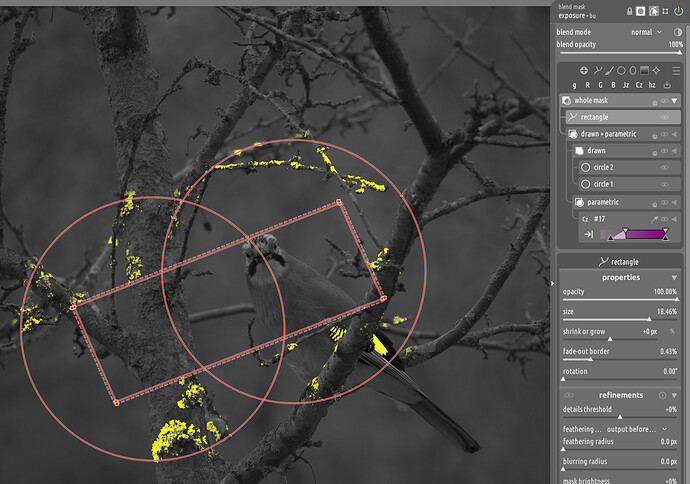Image resolution: width=690 pixels, height=484 pixels.
Task: Open the blend mode normal dropdown
Action: point(646,32)
